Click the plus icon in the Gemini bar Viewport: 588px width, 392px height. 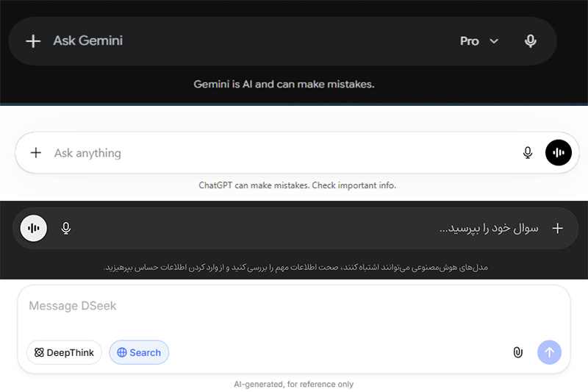[x=33, y=41]
